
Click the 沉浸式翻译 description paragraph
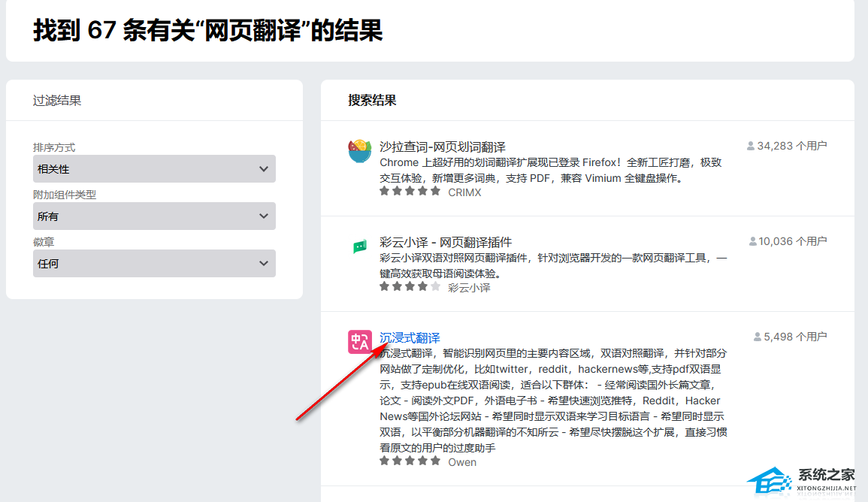(x=554, y=400)
